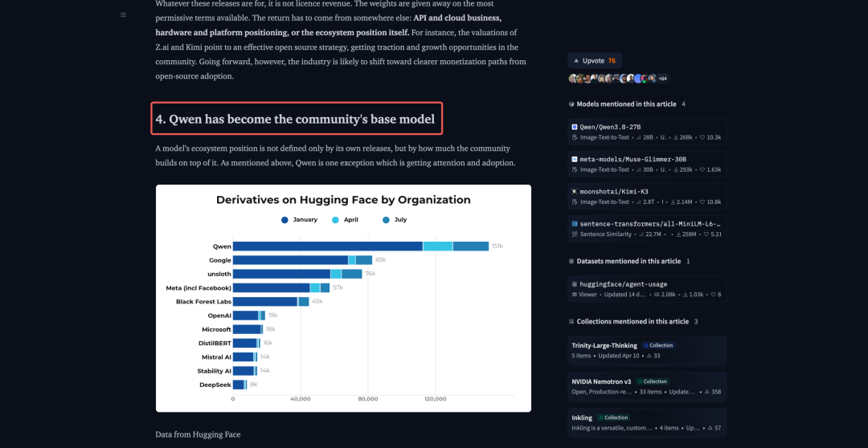Click the first upvoter avatar
868x448 pixels.
coord(573,79)
